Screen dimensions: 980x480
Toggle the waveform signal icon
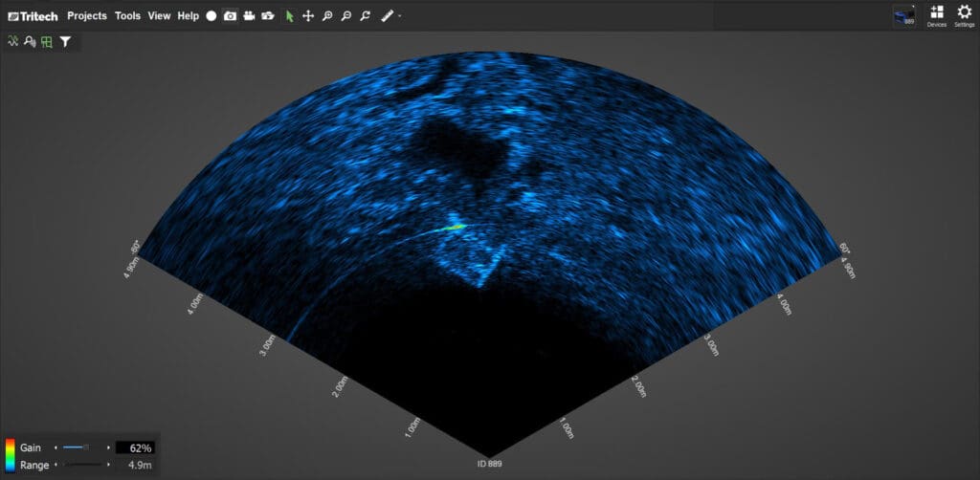pyautogui.click(x=13, y=42)
